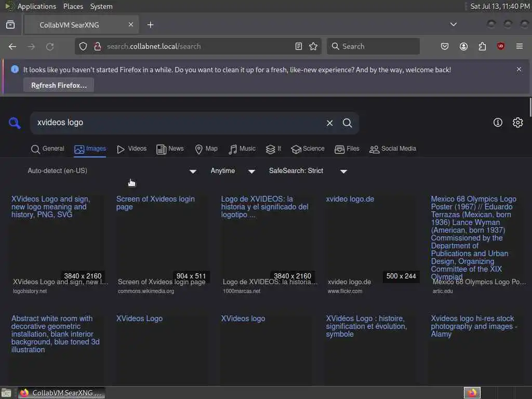Click the Firefox toolbar Search box

tap(373, 46)
